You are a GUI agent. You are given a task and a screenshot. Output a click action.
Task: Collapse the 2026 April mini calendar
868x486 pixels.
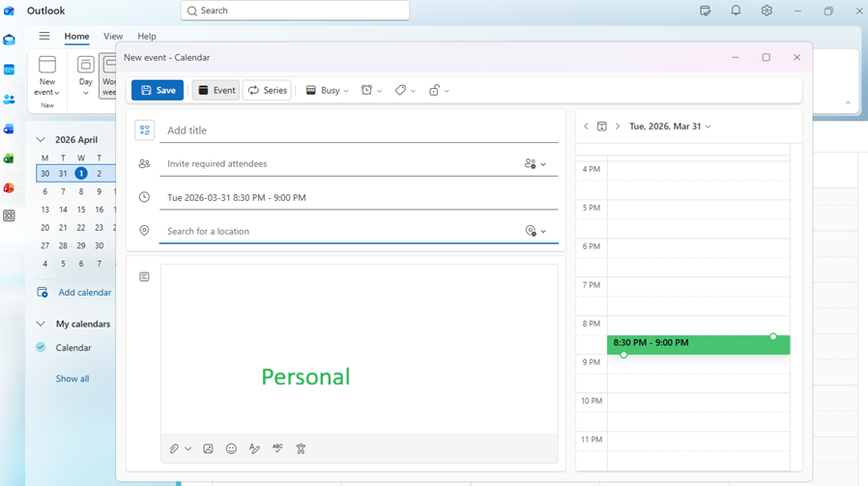(x=41, y=139)
